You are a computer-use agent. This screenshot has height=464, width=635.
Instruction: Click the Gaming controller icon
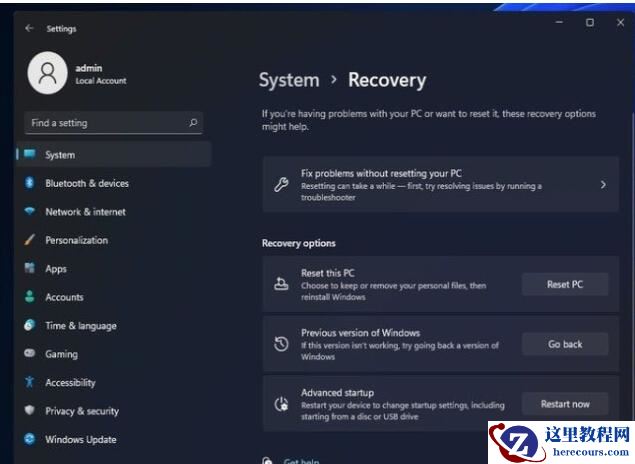30,353
